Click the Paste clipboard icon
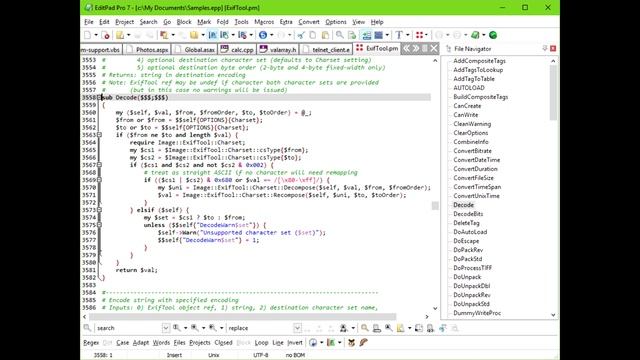 (325, 35)
